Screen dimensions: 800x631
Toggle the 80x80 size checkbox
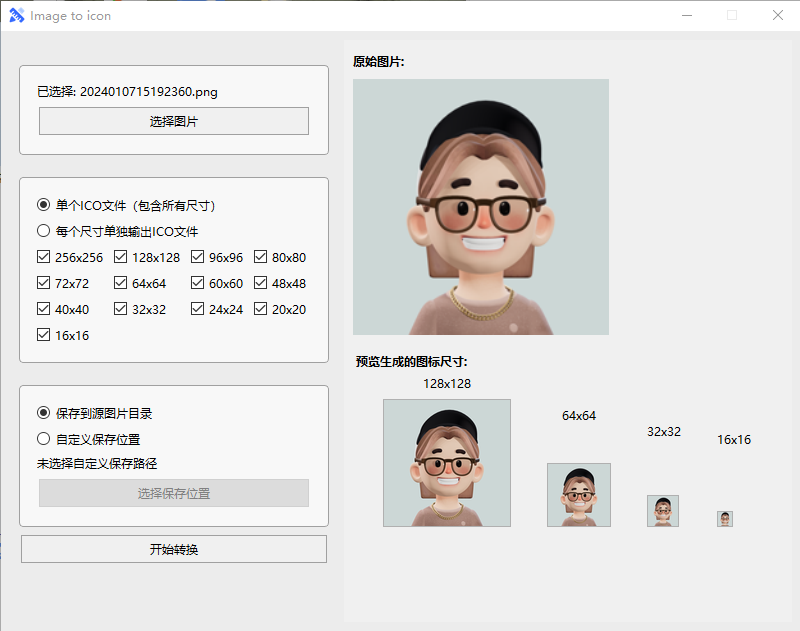click(x=261, y=257)
